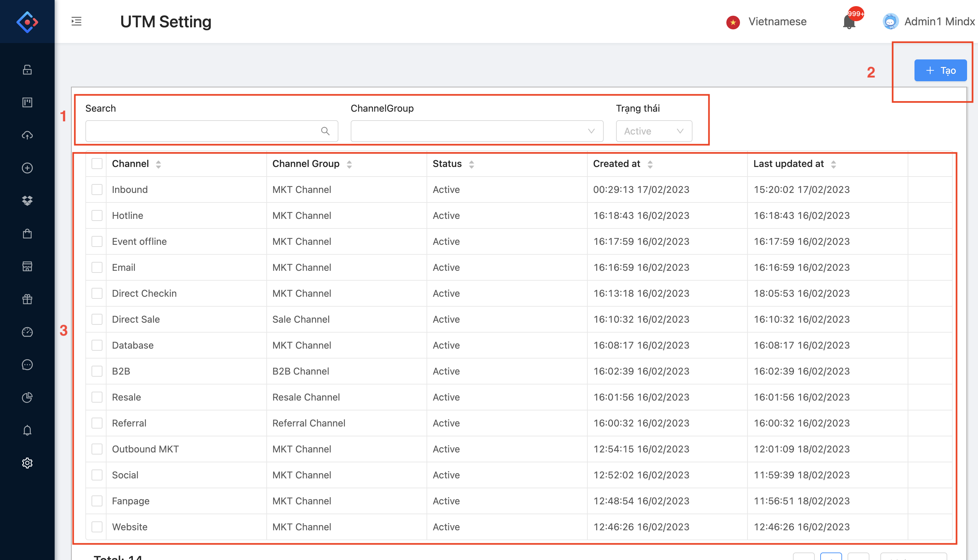978x560 pixels.
Task: Check the Inbound channel row checkbox
Action: (97, 190)
